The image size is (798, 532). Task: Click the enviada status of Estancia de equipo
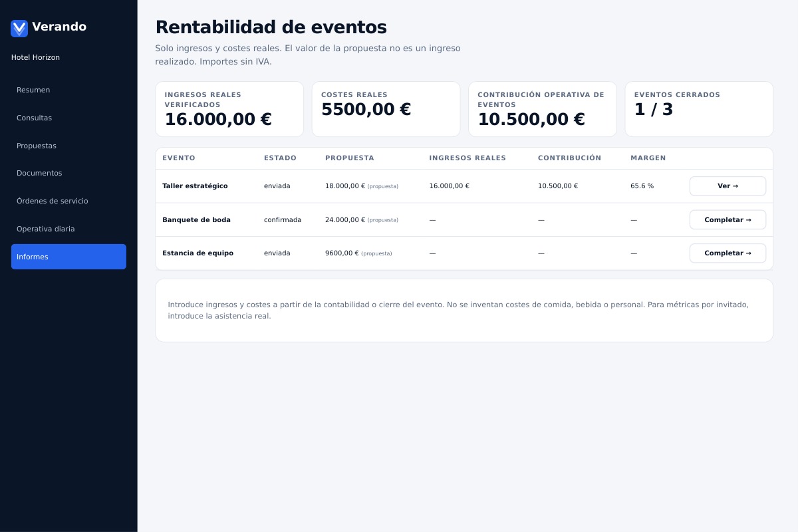tap(277, 253)
